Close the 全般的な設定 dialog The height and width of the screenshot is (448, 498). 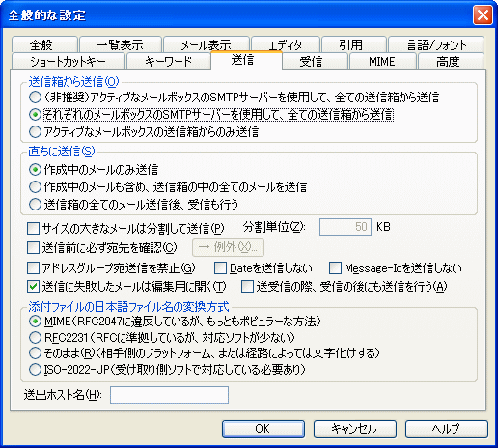click(483, 14)
